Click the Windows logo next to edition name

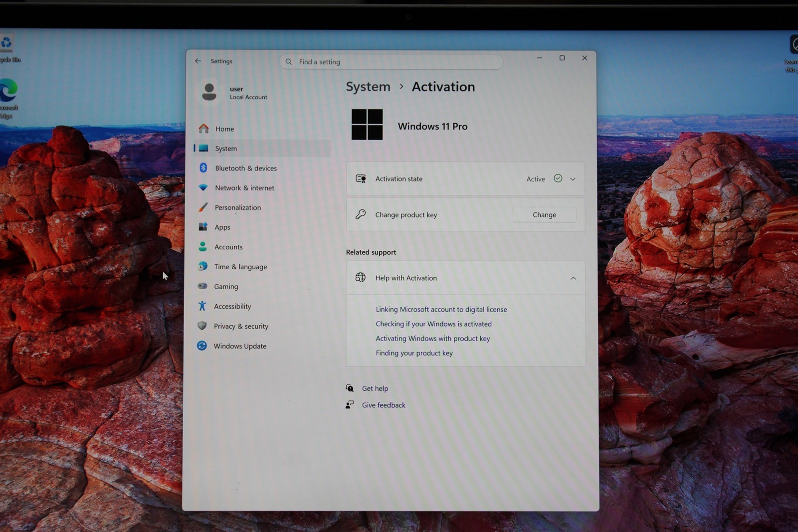[x=367, y=125]
